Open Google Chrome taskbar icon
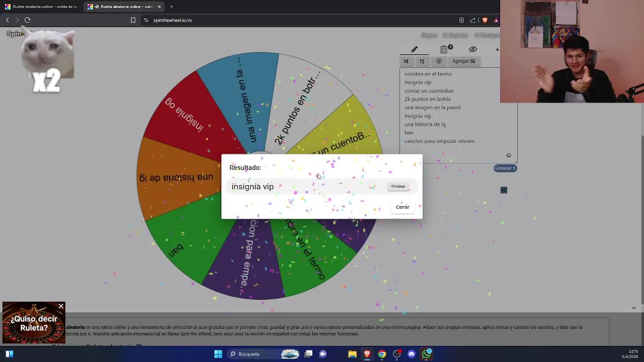644x362 pixels. pyautogui.click(x=382, y=354)
